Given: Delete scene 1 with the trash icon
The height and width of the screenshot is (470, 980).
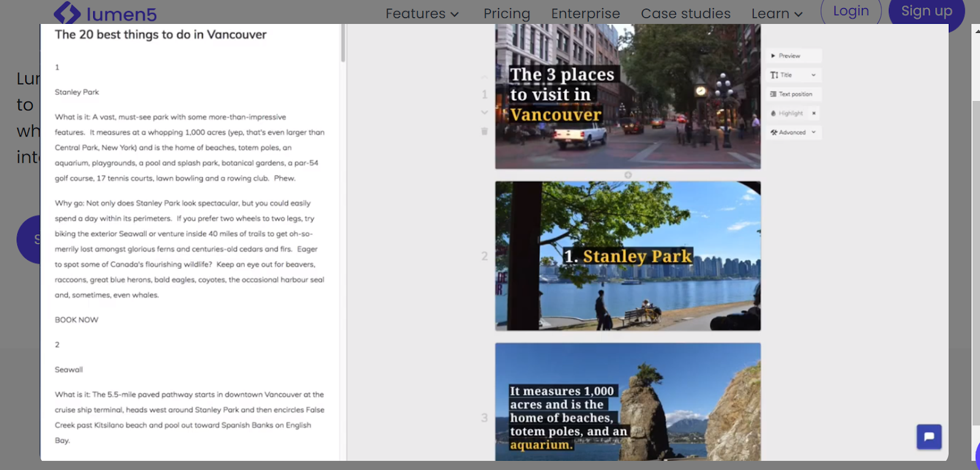Looking at the screenshot, I should 484,132.
